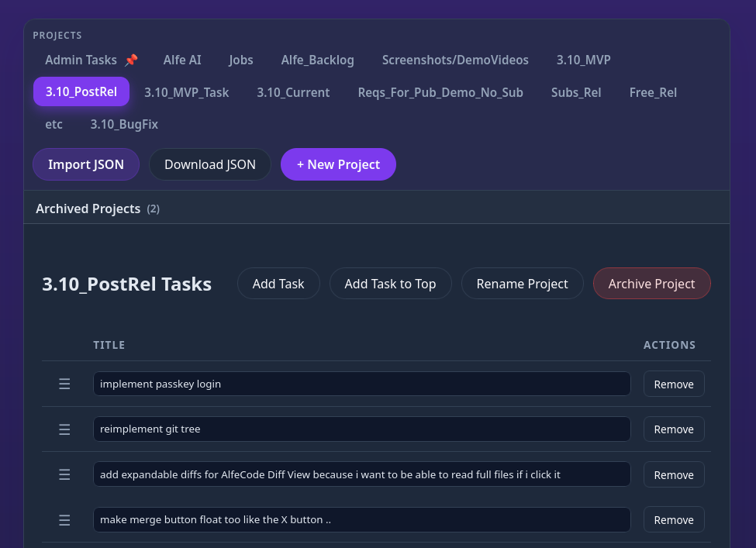Image resolution: width=756 pixels, height=548 pixels.
Task: Expand the Archived Projects section
Action: (97, 209)
